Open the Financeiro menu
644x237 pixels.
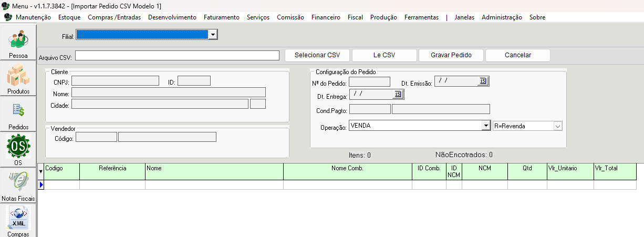(326, 17)
